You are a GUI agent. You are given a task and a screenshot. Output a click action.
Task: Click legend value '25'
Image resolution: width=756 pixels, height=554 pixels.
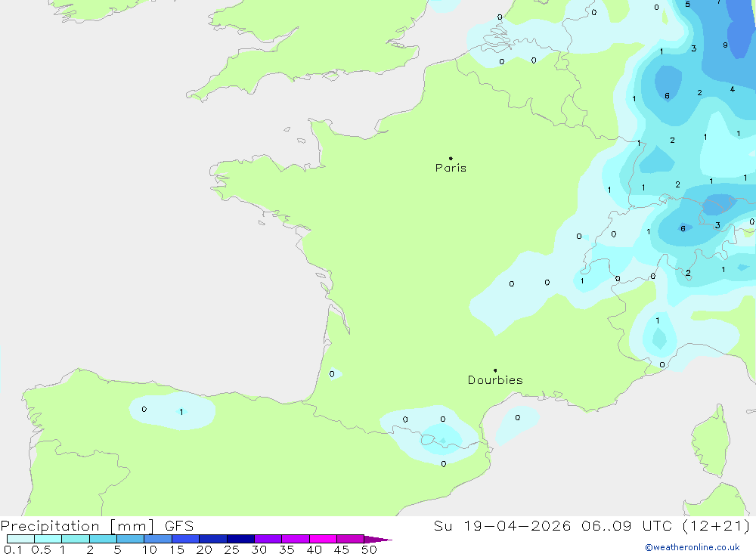tap(231, 549)
